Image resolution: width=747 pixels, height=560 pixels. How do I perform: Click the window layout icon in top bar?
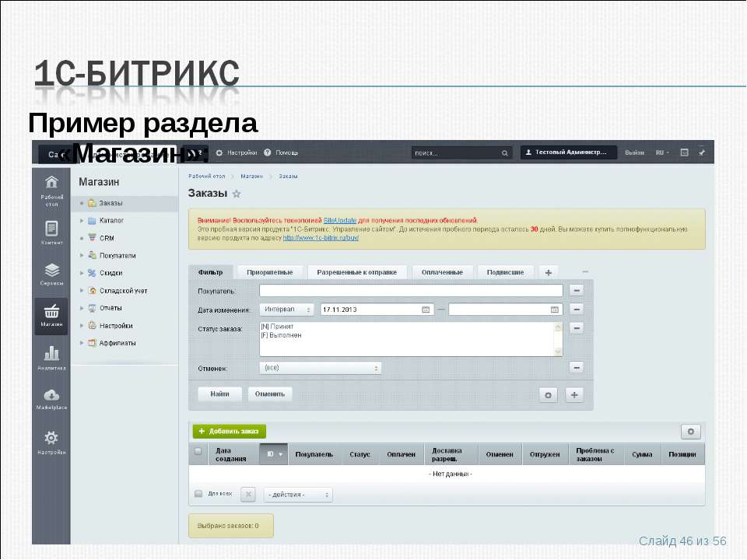(684, 152)
